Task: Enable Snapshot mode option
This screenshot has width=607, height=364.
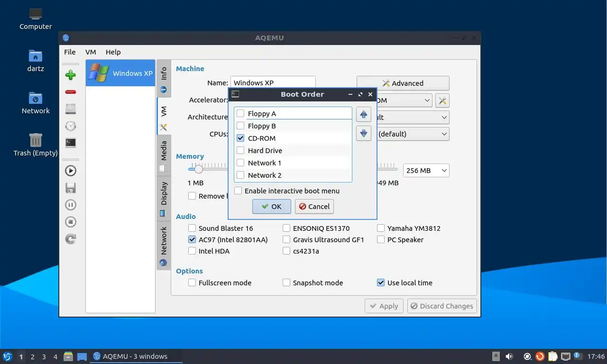Action: 286,283
